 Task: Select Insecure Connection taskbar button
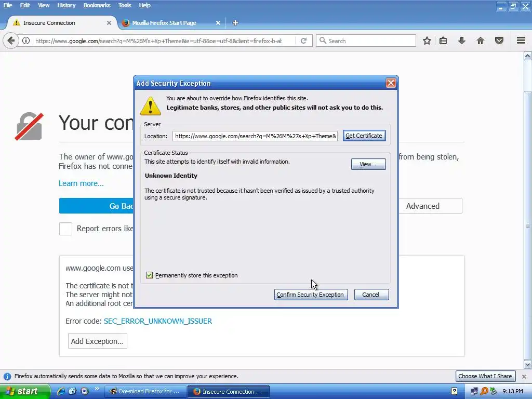click(229, 392)
